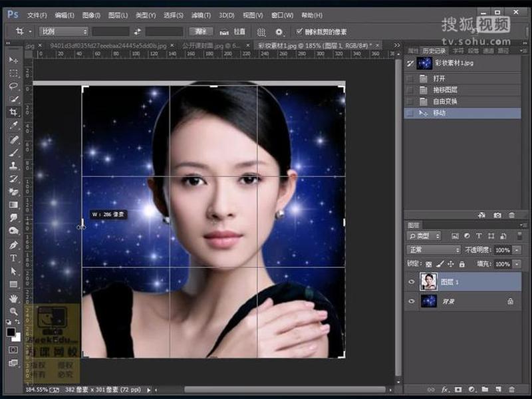Open the opacity (不透明度) slider arrow
This screenshot has height=399, width=532.
pyautogui.click(x=517, y=250)
